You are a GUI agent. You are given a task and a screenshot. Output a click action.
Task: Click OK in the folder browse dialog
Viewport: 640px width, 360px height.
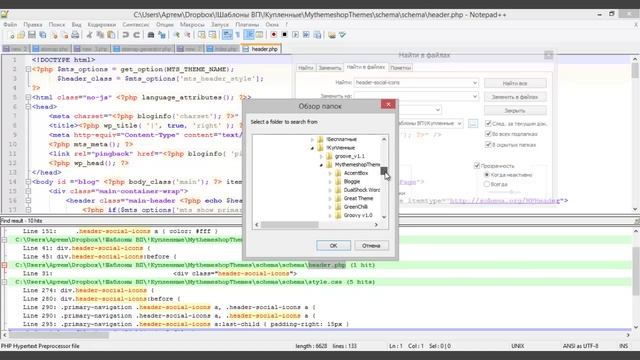(333, 246)
